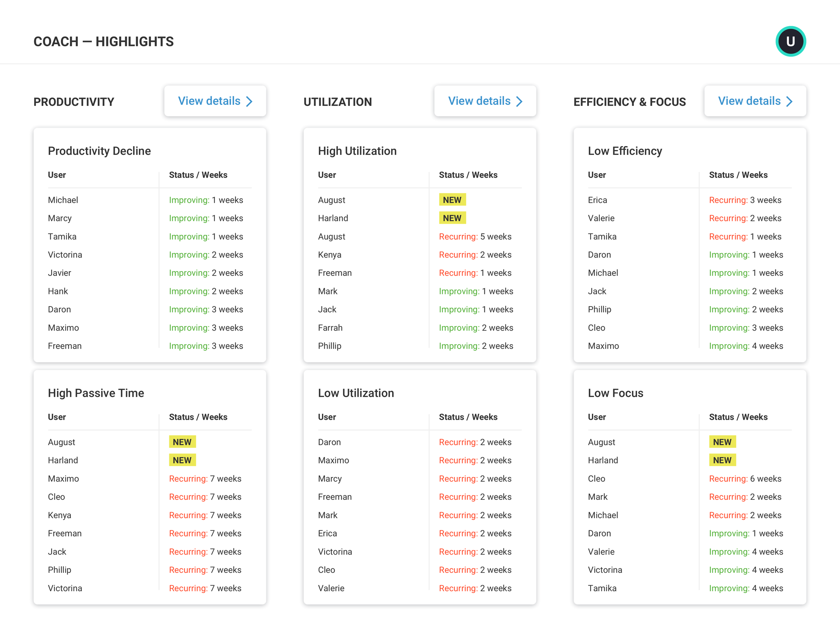The height and width of the screenshot is (638, 840).
Task: Open Efficiency & Focus View details
Action: (755, 101)
